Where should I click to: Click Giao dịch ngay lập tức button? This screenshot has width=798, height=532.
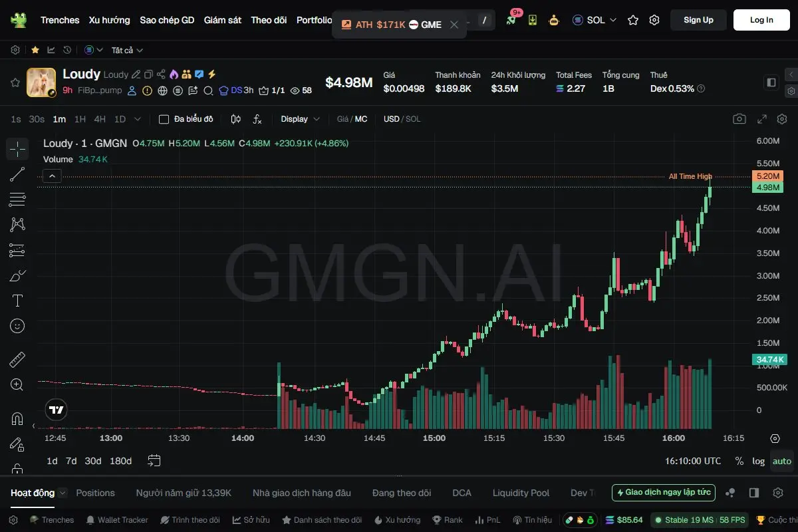click(x=664, y=493)
